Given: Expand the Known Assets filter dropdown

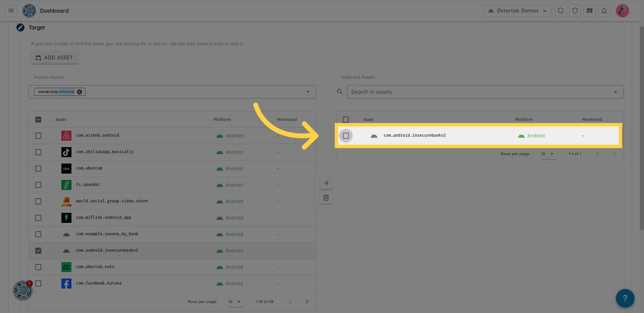Looking at the screenshot, I should coord(308,92).
